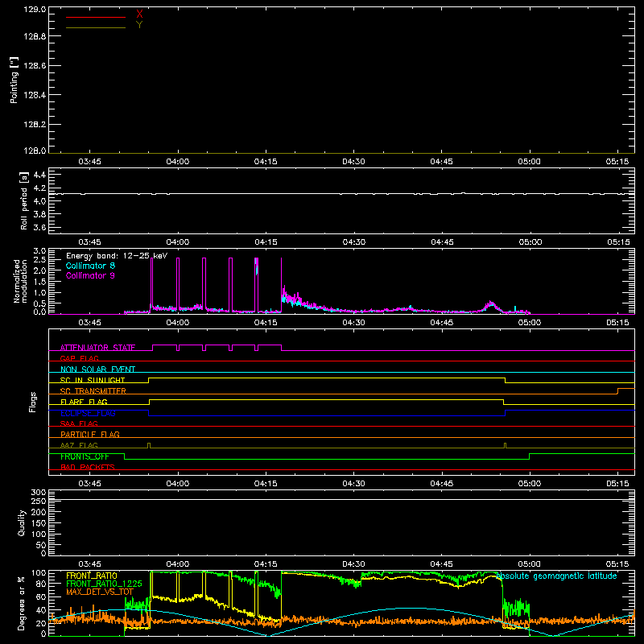Select the "Energy band: 12-25 keV" annotation
The height and width of the screenshot is (644, 644).
(117, 256)
